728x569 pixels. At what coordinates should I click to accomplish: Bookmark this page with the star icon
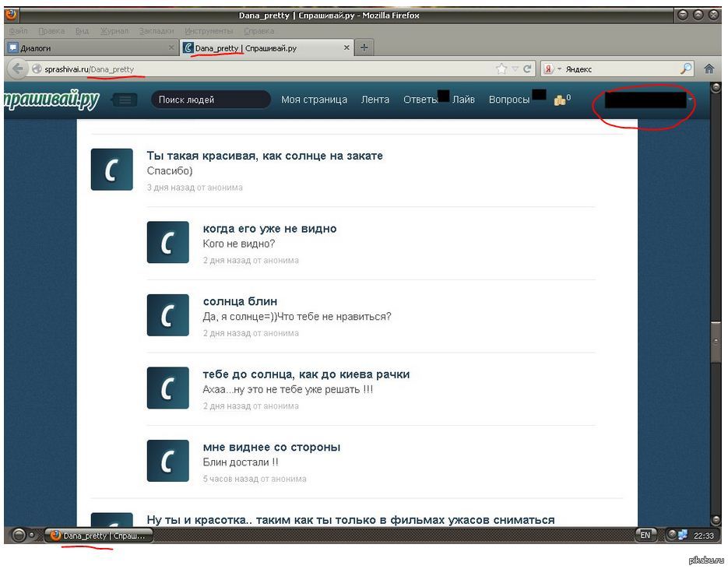[x=501, y=69]
